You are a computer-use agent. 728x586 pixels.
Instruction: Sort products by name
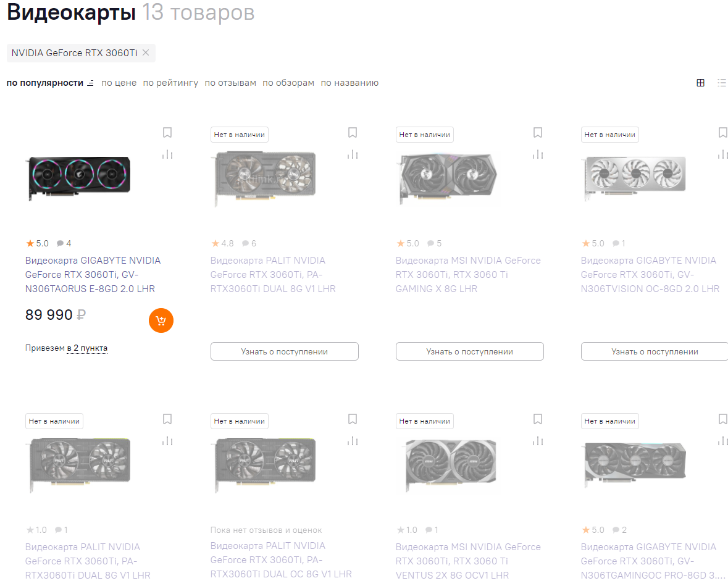click(349, 83)
